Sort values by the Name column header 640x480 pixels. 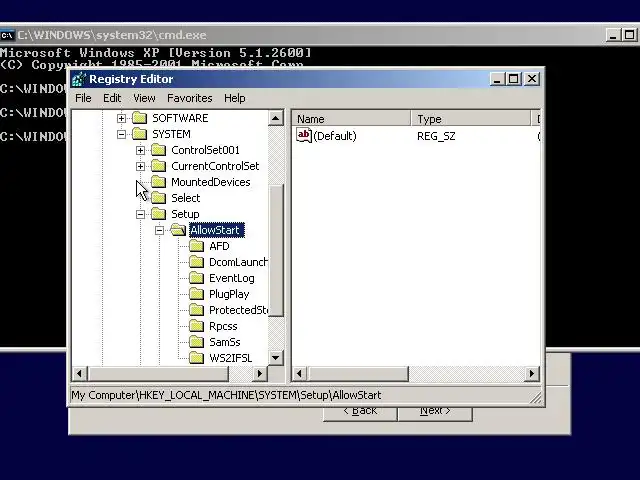point(351,119)
